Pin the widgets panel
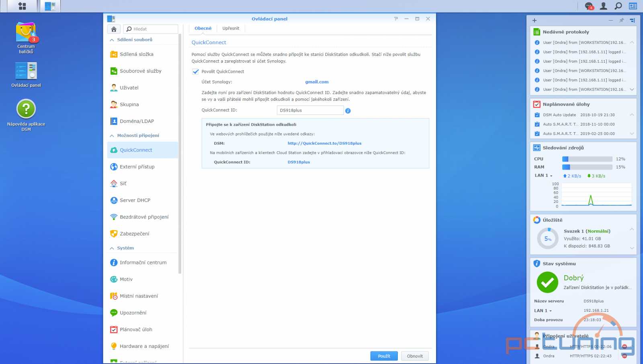This screenshot has height=364, width=643. pyautogui.click(x=622, y=20)
